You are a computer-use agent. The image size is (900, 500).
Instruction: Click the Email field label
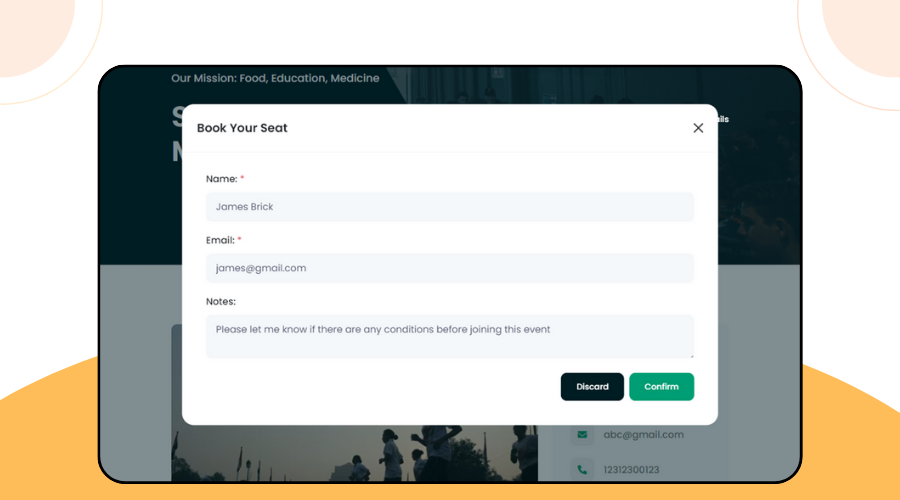(220, 240)
